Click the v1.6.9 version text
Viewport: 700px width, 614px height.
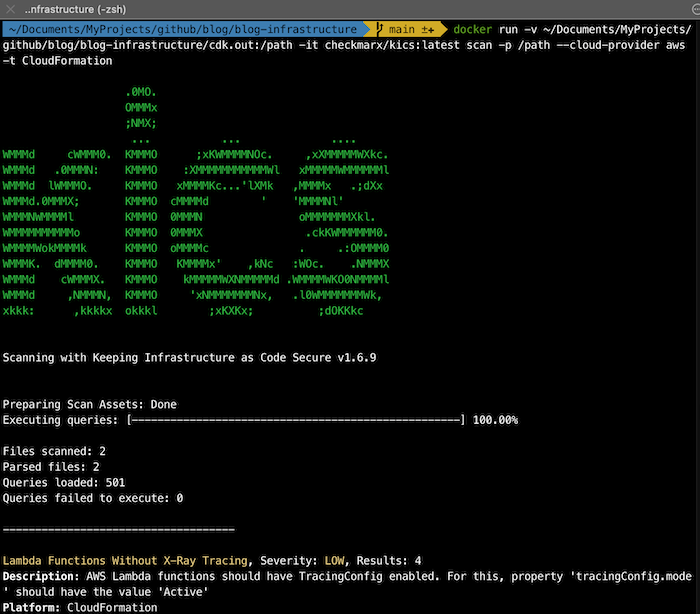[x=357, y=358]
